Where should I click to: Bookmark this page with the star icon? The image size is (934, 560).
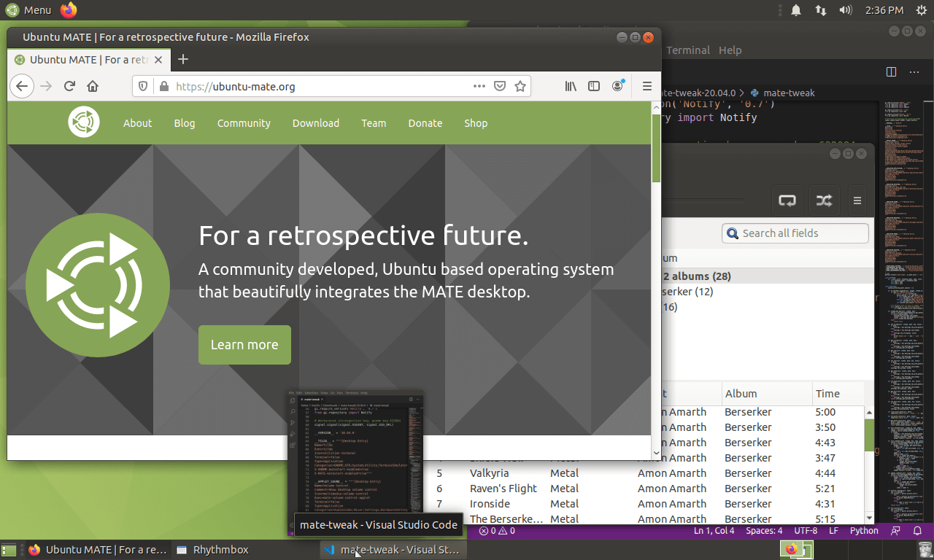click(x=520, y=86)
